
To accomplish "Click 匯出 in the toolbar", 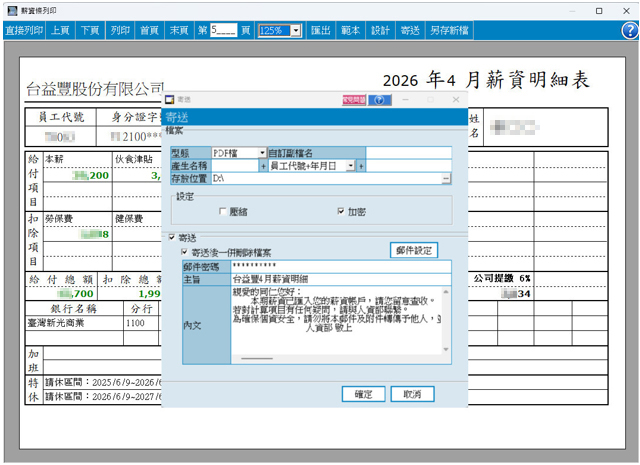I will click(x=321, y=31).
